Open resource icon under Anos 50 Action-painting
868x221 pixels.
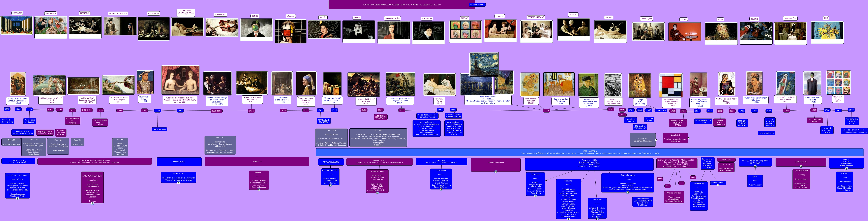tap(755, 167)
